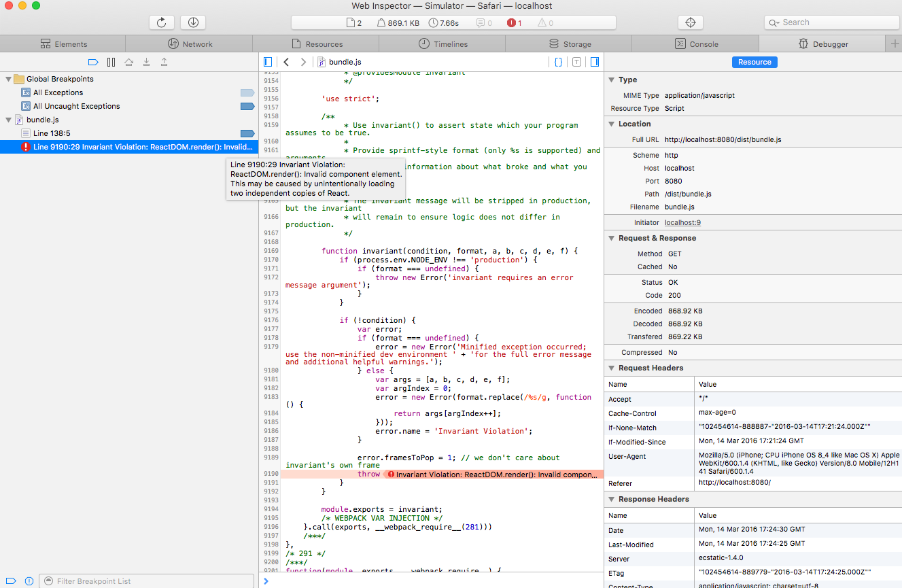902x588 pixels.
Task: Click the Step into function icon
Action: pyautogui.click(x=145, y=62)
